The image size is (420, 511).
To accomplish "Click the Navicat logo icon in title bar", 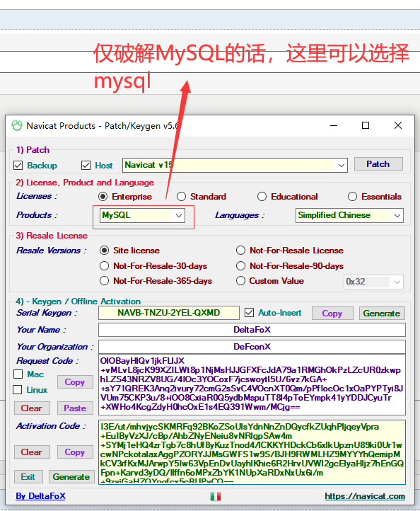I will tap(17, 125).
